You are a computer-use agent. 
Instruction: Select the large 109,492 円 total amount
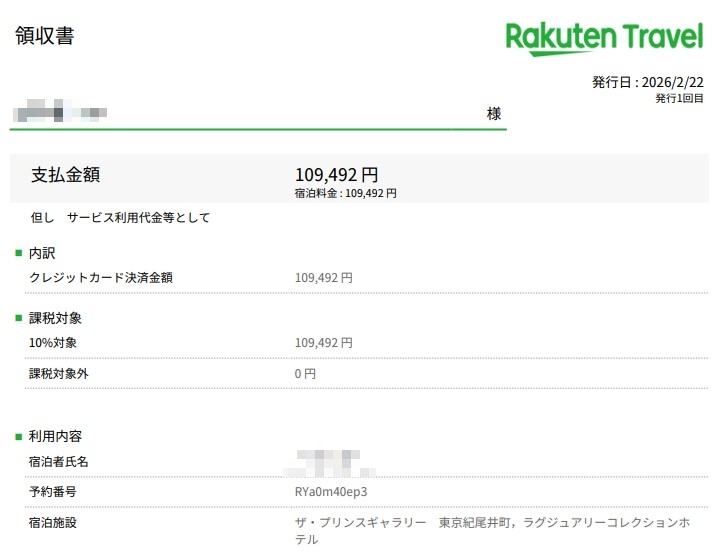coord(336,175)
